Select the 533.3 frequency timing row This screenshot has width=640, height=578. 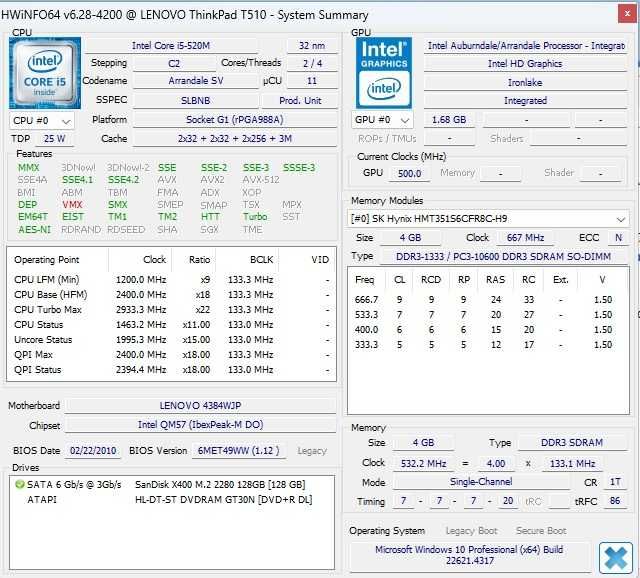[488, 315]
